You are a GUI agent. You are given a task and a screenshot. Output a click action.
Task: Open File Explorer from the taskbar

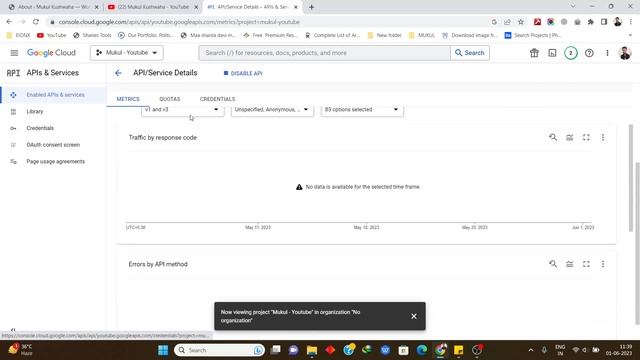pyautogui.click(x=312, y=350)
